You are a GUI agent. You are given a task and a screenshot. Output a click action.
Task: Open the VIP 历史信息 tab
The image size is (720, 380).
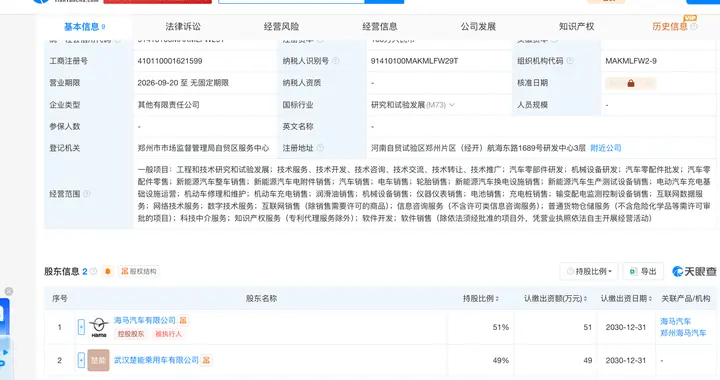[670, 27]
